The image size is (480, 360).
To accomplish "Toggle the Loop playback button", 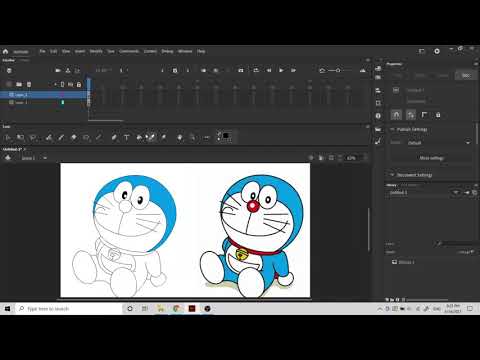I will pos(256,70).
